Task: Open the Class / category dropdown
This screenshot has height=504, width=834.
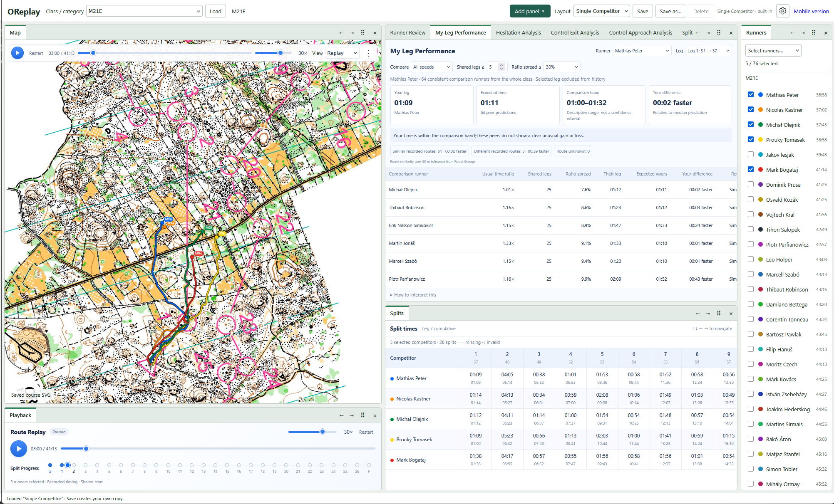Action: 144,11
